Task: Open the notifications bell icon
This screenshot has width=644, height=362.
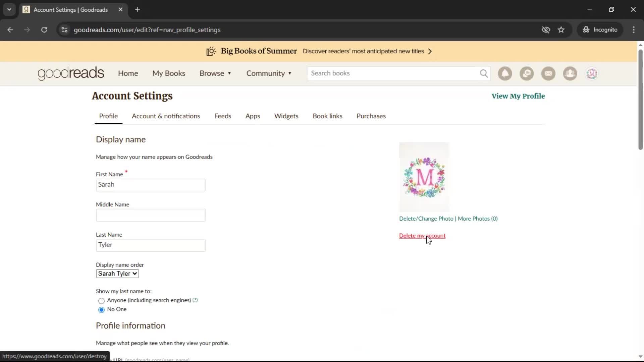Action: tap(505, 73)
